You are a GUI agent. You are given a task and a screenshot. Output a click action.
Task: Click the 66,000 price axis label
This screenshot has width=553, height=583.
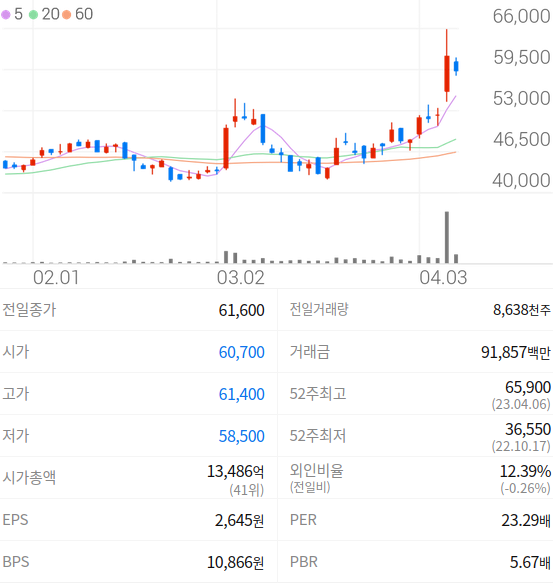521,16
